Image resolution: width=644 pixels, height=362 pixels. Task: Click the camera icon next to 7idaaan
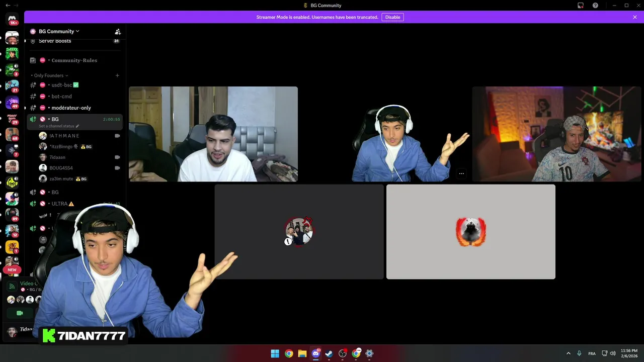point(117,157)
